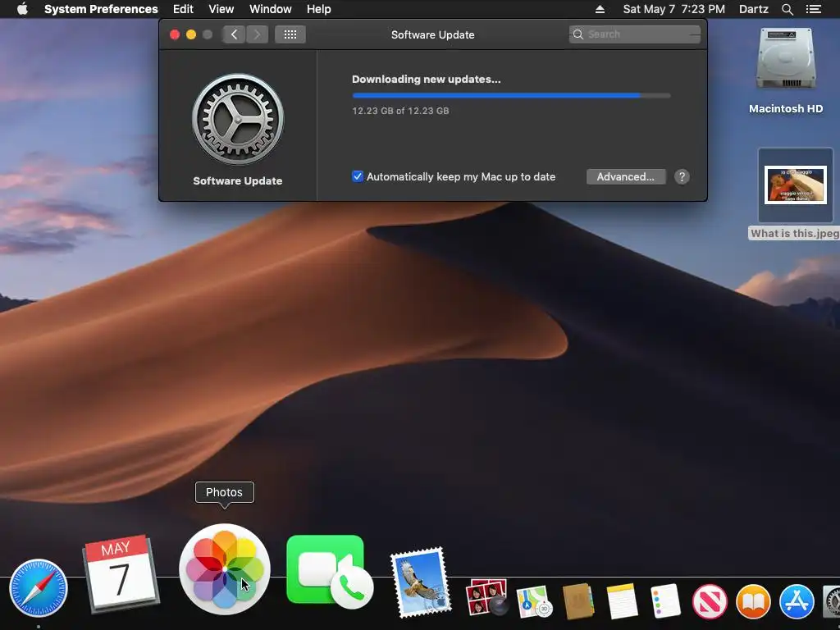Click the date and time in menu bar

pyautogui.click(x=674, y=9)
